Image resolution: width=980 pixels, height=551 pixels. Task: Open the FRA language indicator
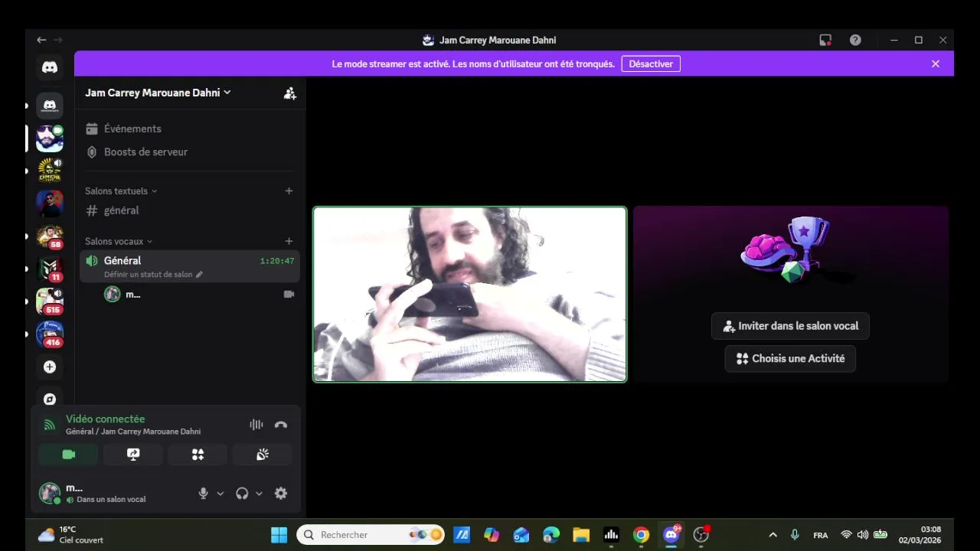click(820, 535)
